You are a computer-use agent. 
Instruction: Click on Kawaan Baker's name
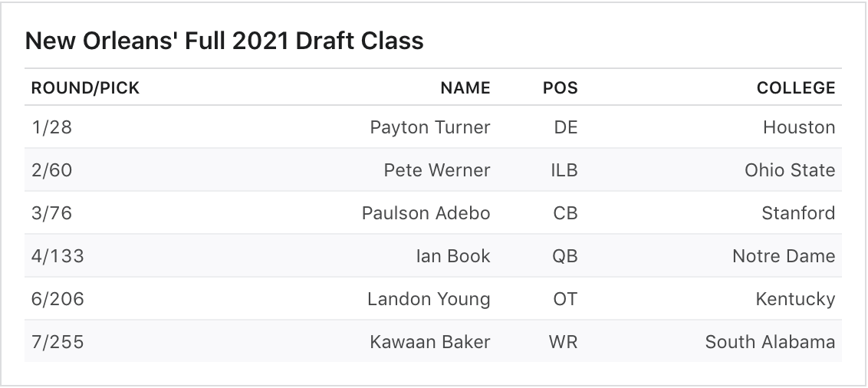(429, 342)
